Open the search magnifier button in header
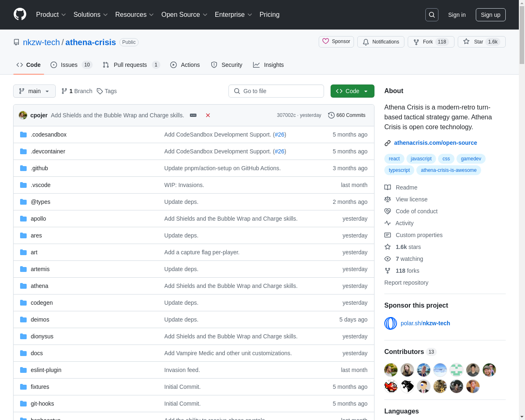The width and height of the screenshot is (525, 420). point(432,15)
